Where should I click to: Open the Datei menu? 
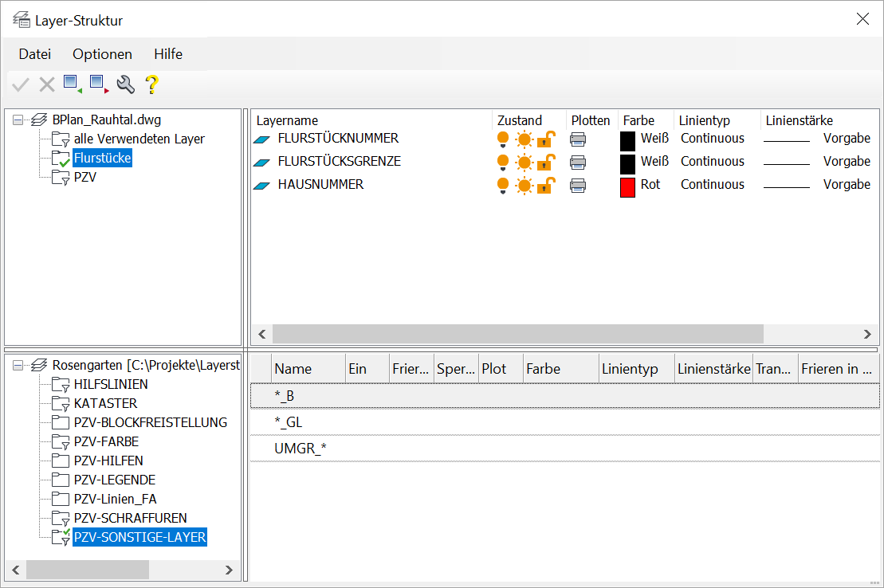tap(35, 54)
